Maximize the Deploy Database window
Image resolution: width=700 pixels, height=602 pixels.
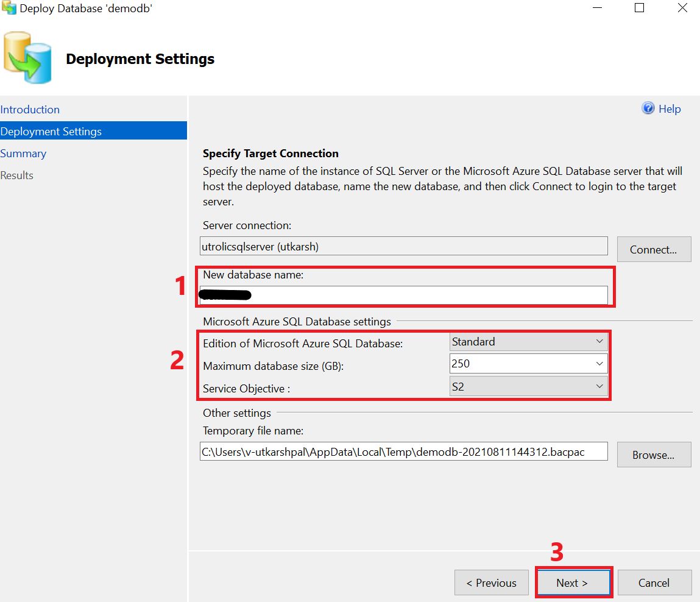pos(639,7)
